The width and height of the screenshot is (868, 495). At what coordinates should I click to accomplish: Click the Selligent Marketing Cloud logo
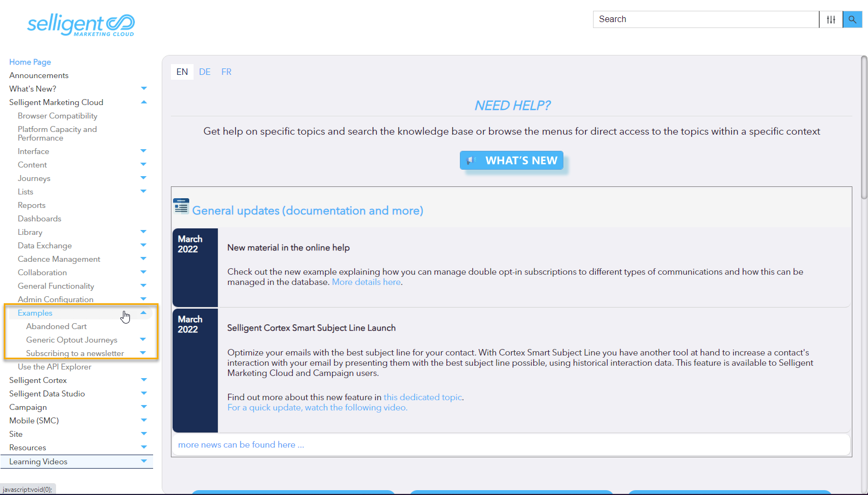pyautogui.click(x=81, y=25)
